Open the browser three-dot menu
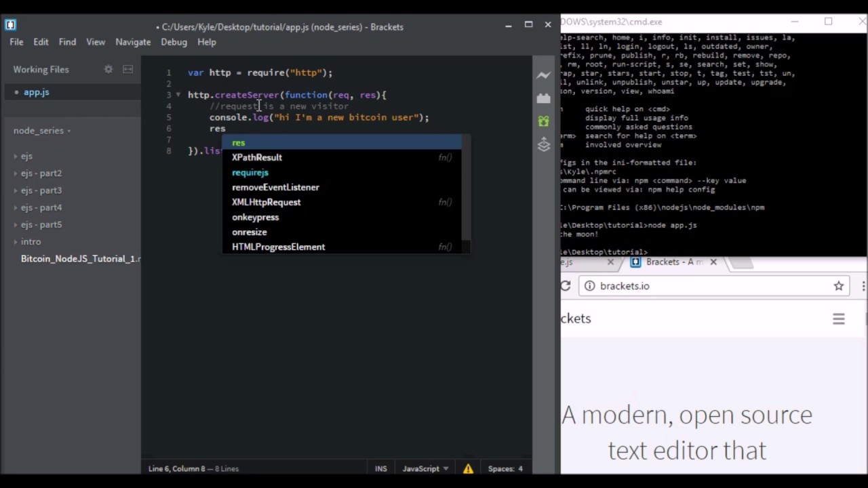Image resolution: width=868 pixels, height=488 pixels. [x=864, y=286]
